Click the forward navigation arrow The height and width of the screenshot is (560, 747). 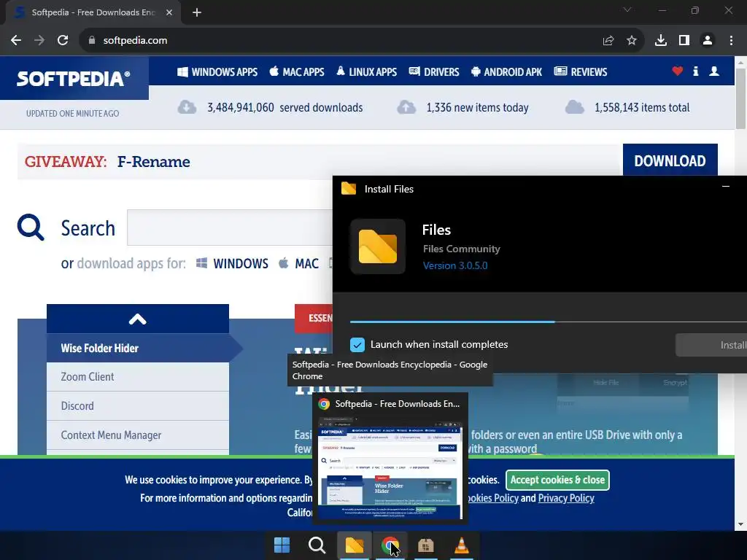(39, 41)
